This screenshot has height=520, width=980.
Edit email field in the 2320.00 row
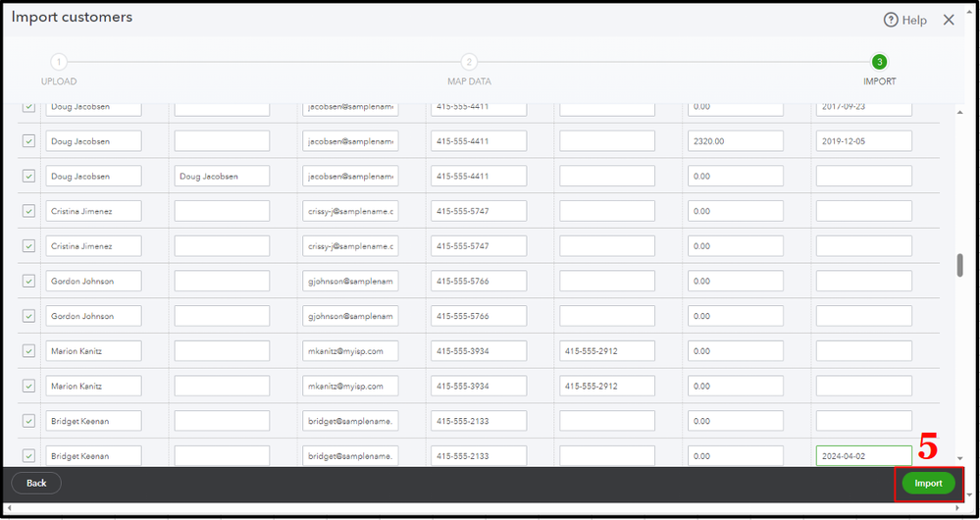tap(350, 141)
